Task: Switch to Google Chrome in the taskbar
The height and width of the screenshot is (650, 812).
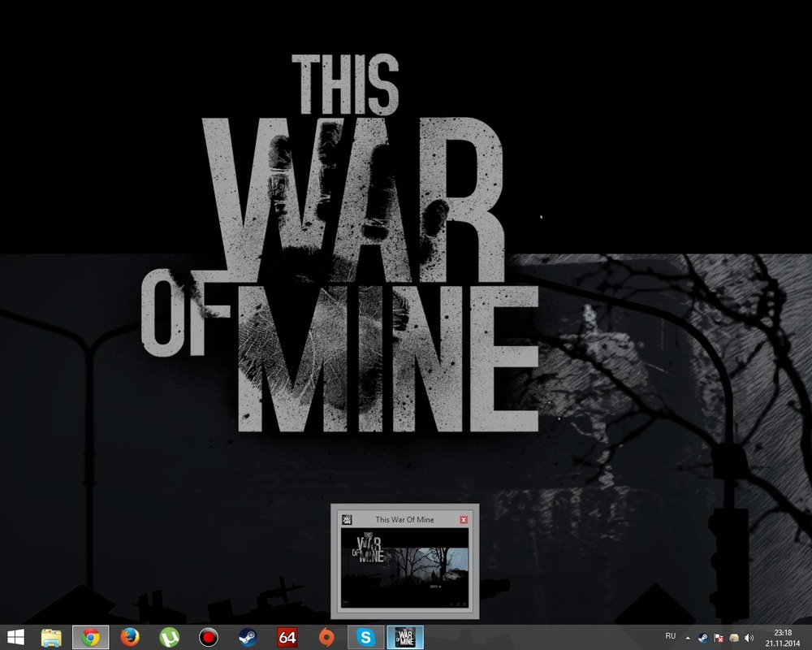Action: pyautogui.click(x=91, y=637)
